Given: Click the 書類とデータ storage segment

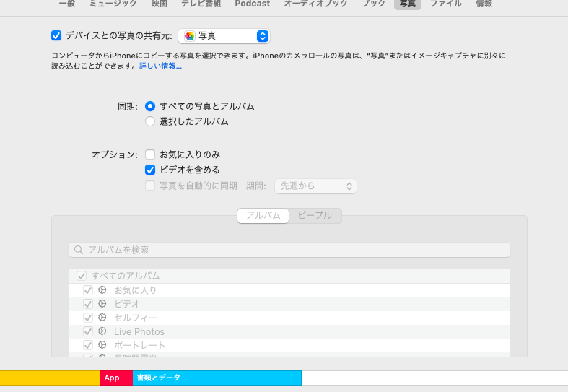Looking at the screenshot, I should click(217, 378).
